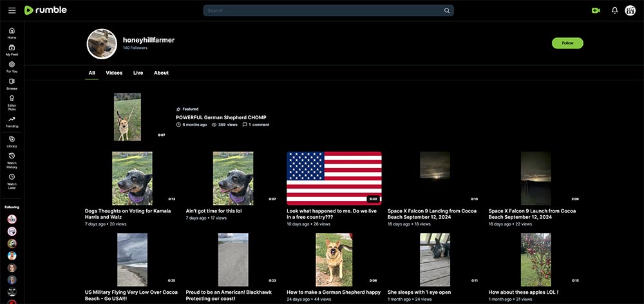
Task: Click second followed channel avatar
Action: [x=12, y=231]
